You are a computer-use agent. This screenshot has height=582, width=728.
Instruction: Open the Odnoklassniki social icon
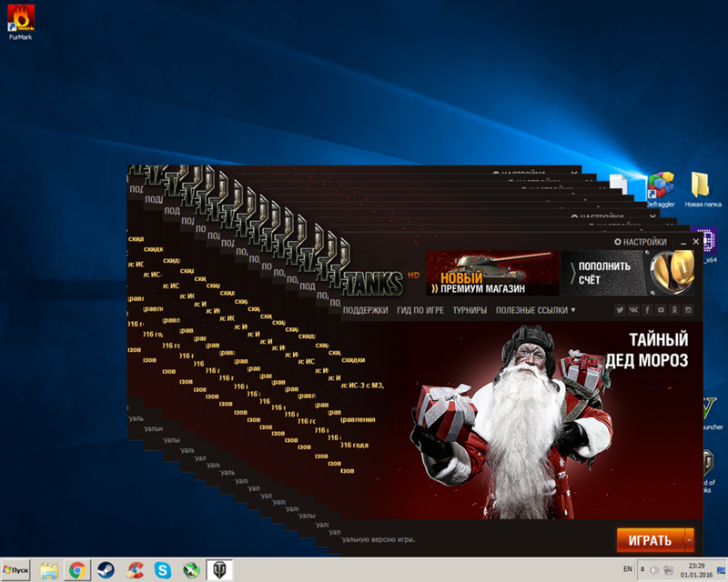(x=674, y=310)
